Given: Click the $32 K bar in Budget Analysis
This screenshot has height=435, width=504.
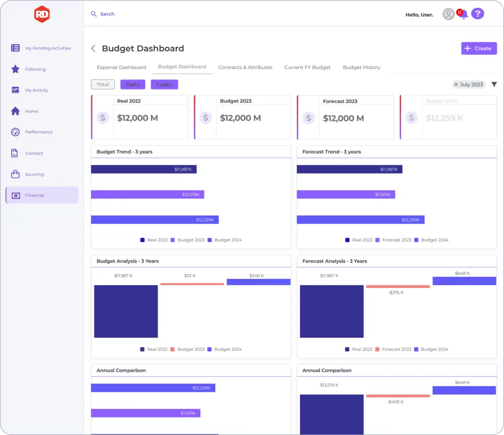Looking at the screenshot, I should coord(192,284).
